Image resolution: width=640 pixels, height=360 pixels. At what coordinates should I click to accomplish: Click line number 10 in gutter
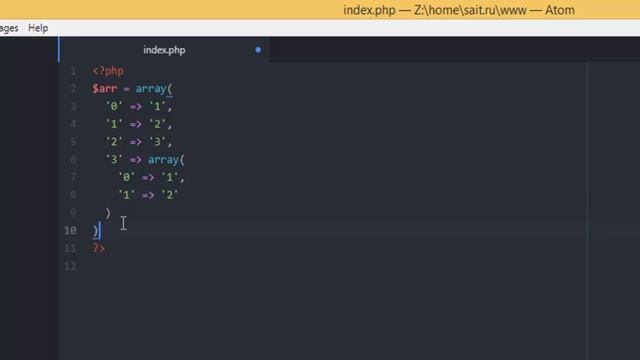(70, 230)
